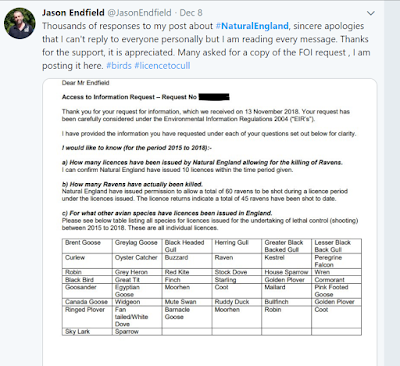
Task: Expand the tweet options chevron
Action: coord(371,13)
